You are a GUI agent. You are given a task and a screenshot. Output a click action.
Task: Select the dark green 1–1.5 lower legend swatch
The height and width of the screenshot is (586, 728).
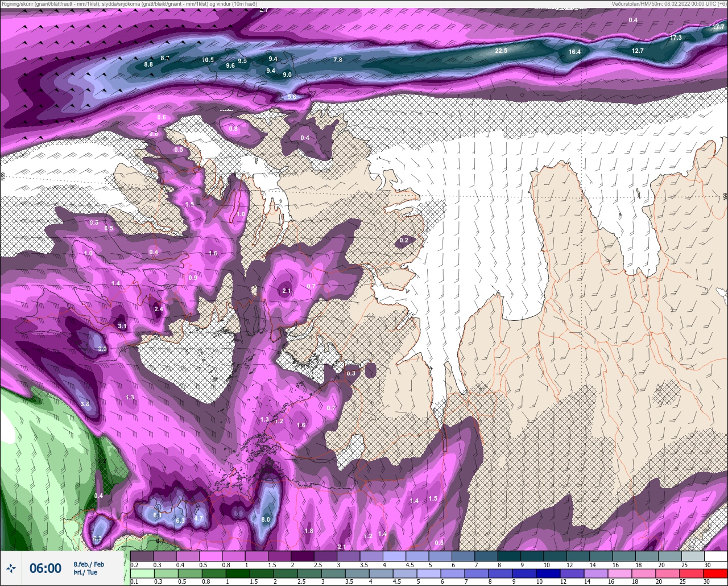click(x=238, y=573)
